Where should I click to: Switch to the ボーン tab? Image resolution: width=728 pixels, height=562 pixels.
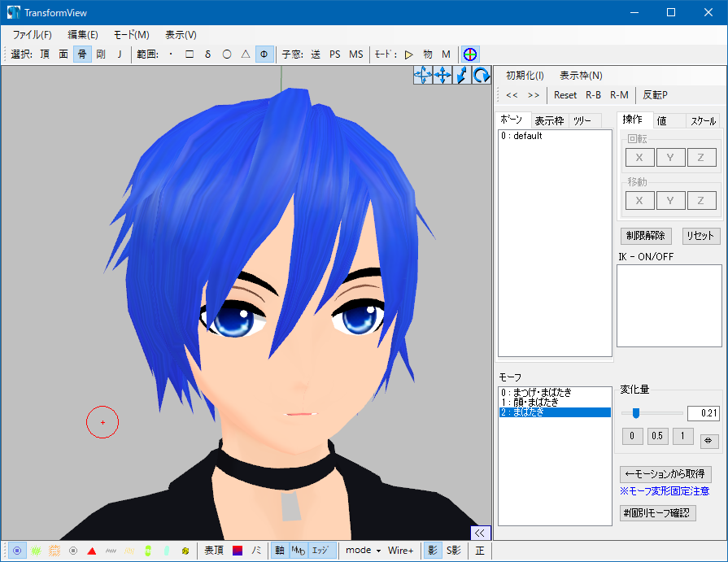click(512, 120)
